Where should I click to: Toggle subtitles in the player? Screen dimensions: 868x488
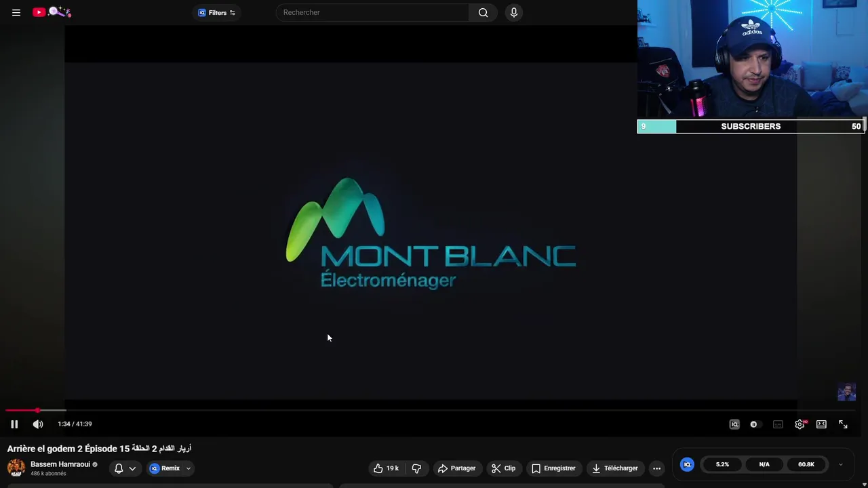[x=778, y=424]
